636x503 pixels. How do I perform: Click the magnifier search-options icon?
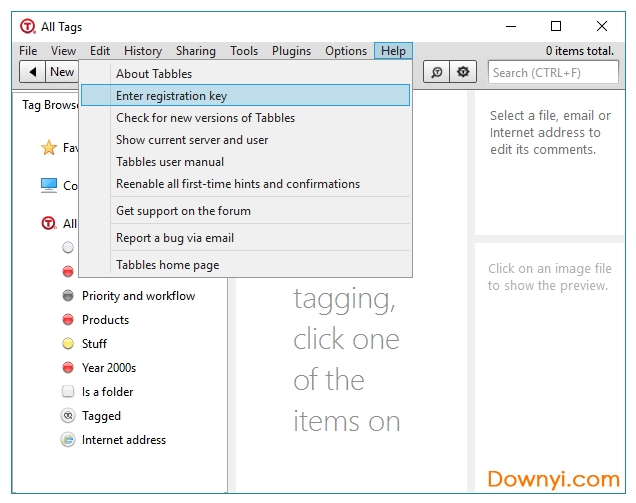click(437, 72)
